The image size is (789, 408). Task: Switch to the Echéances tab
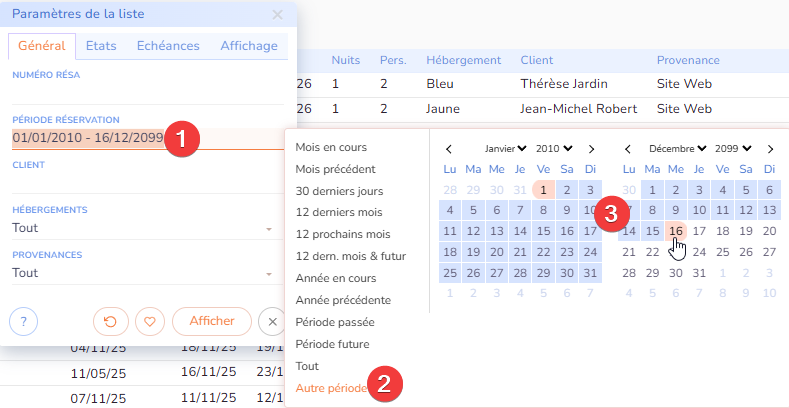(168, 46)
